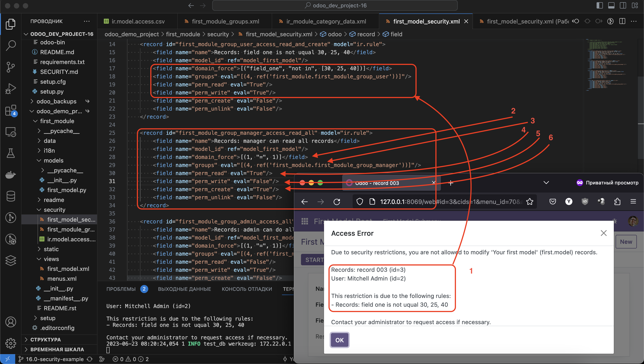Image resolution: width=644 pixels, height=364 pixels.
Task: Open editor more actions ellipsis
Action: coord(634,21)
